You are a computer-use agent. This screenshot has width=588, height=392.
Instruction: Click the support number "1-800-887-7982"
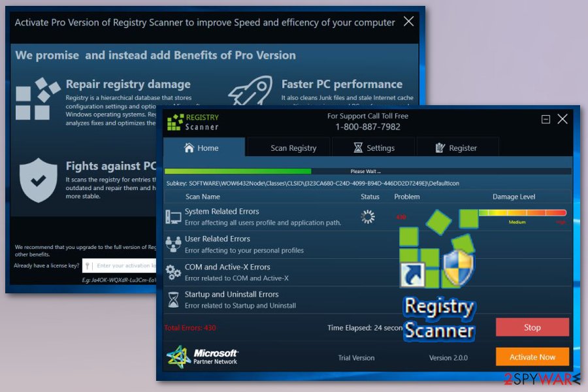tap(368, 127)
